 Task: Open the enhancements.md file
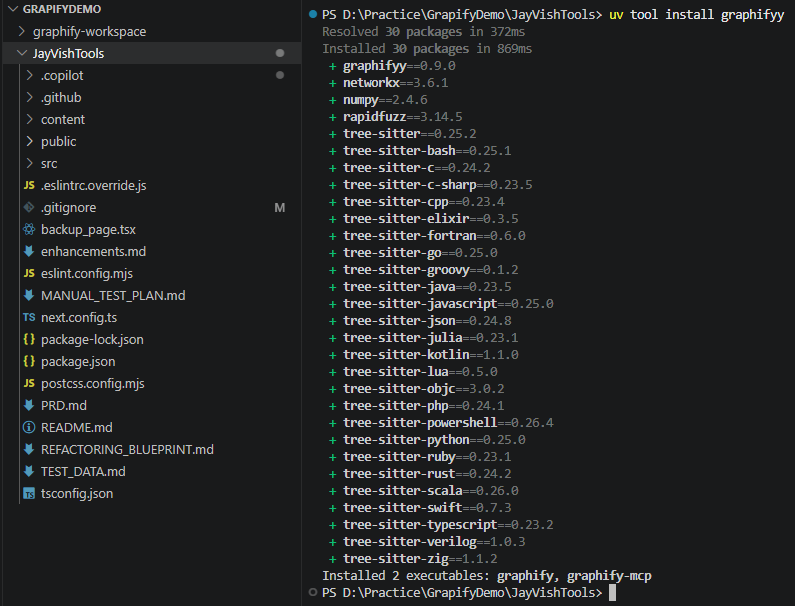coord(93,252)
